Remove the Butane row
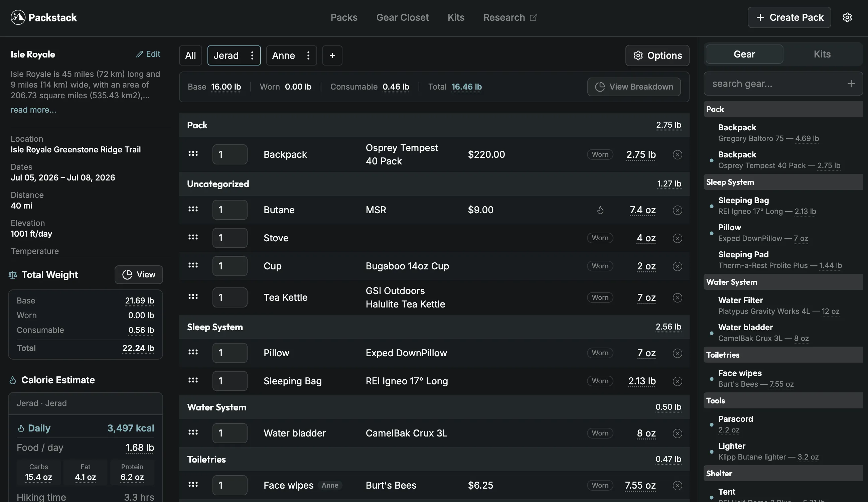This screenshot has width=868, height=502. click(677, 210)
